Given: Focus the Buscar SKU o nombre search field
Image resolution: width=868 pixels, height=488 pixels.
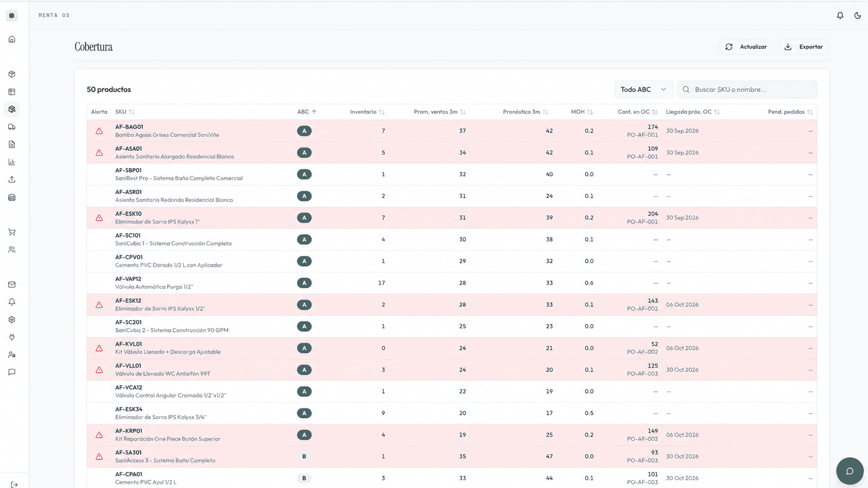Looking at the screenshot, I should [747, 89].
